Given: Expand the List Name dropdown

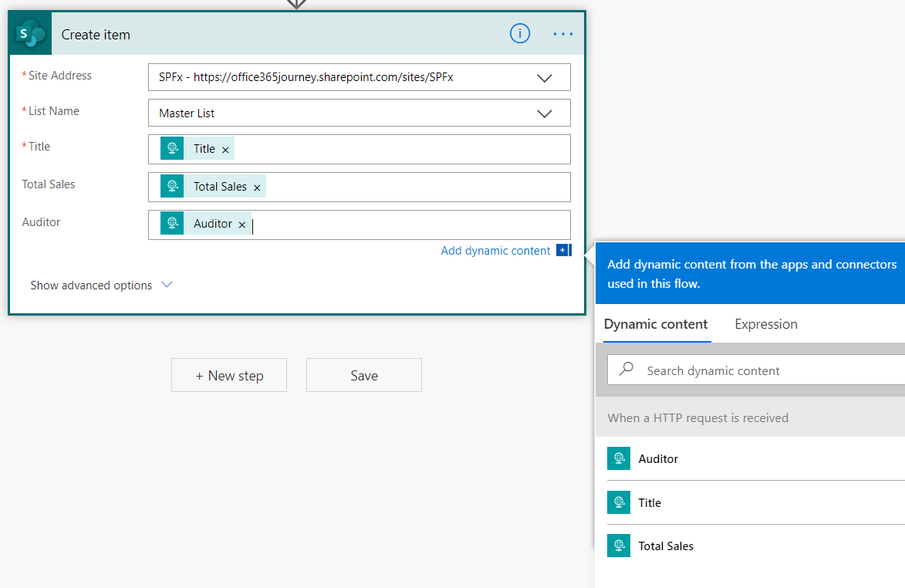Looking at the screenshot, I should pos(544,113).
